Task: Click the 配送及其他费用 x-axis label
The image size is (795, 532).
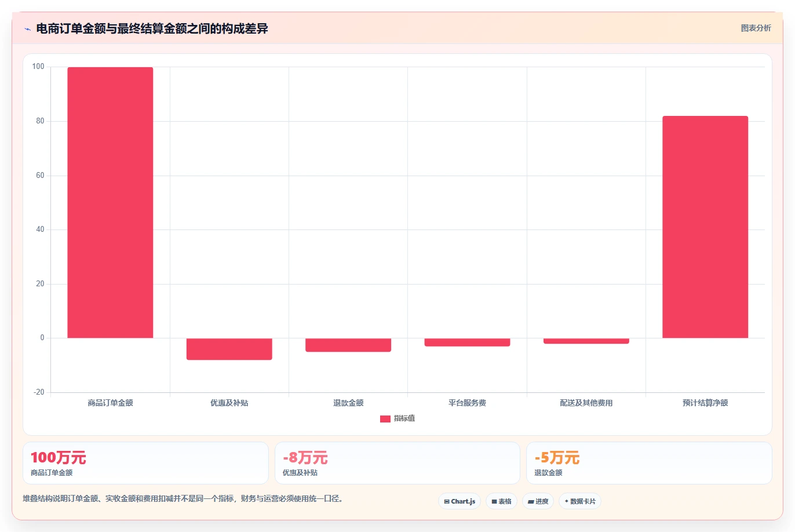Action: [586, 403]
